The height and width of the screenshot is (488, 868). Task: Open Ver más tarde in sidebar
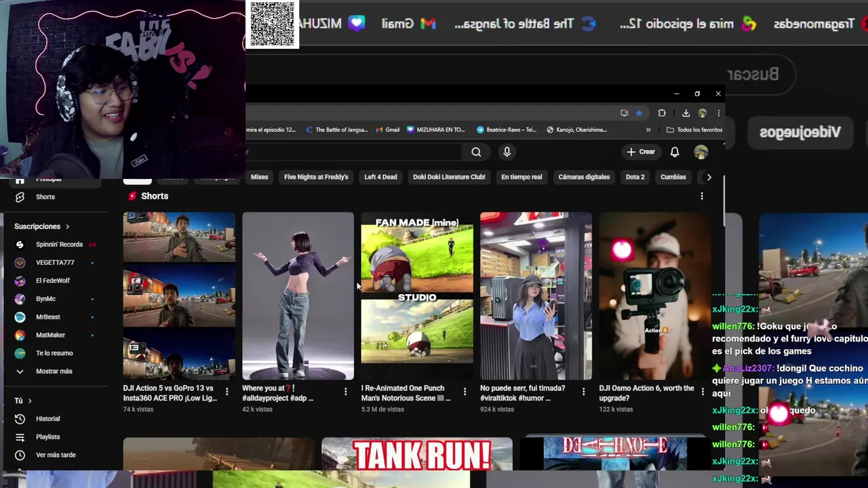coord(56,455)
